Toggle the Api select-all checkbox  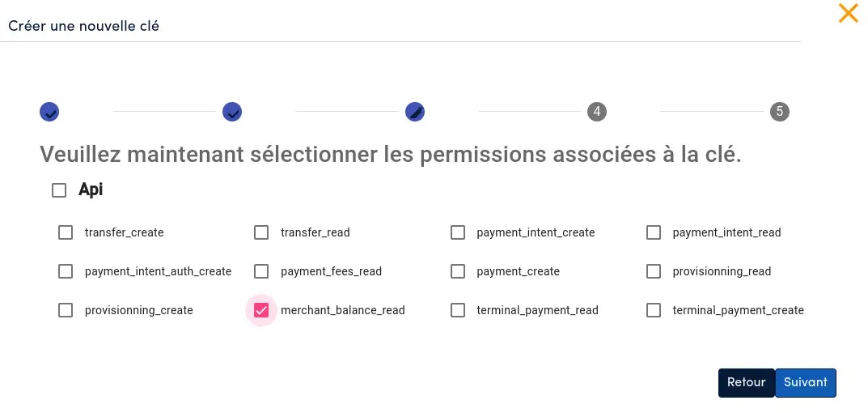pyautogui.click(x=59, y=190)
